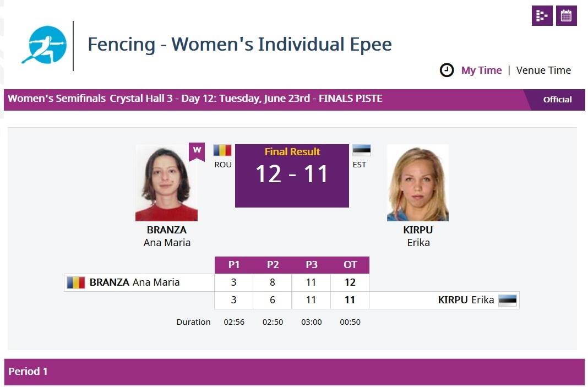Image resolution: width=588 pixels, height=387 pixels.
Task: Select the P3 column header
Action: click(x=312, y=265)
